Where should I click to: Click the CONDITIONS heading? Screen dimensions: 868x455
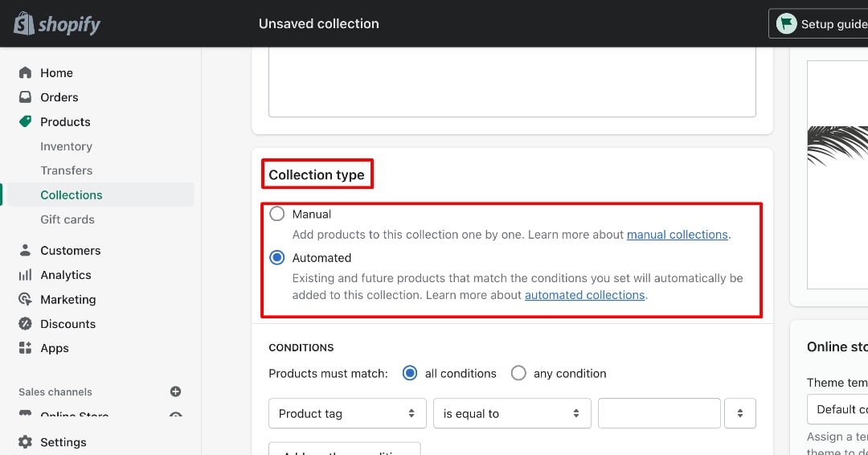click(x=301, y=347)
